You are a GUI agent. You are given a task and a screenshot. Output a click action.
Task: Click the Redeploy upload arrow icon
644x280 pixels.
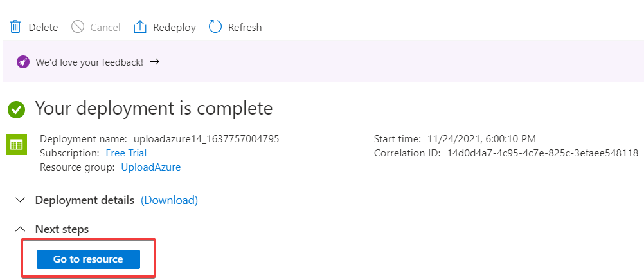click(x=140, y=27)
